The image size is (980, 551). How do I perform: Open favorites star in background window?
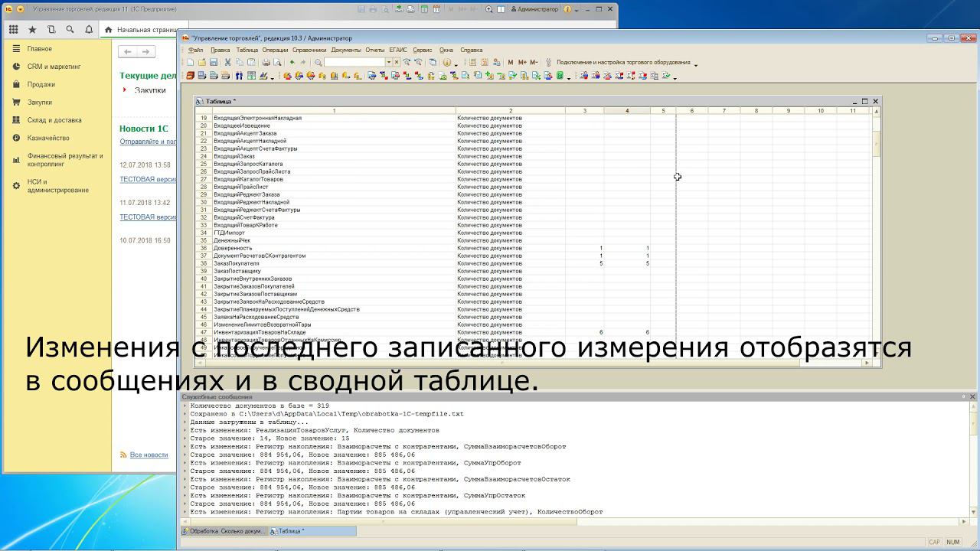32,29
